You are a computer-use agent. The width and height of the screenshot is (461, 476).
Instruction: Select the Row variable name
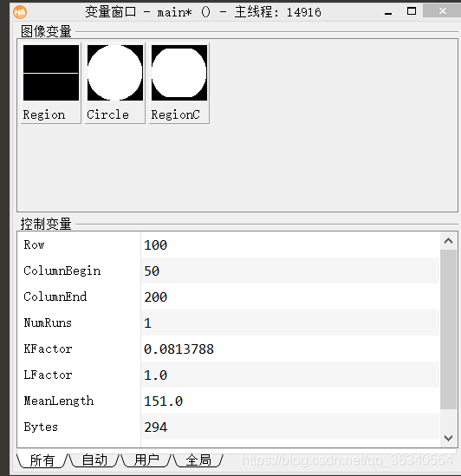[x=34, y=245]
